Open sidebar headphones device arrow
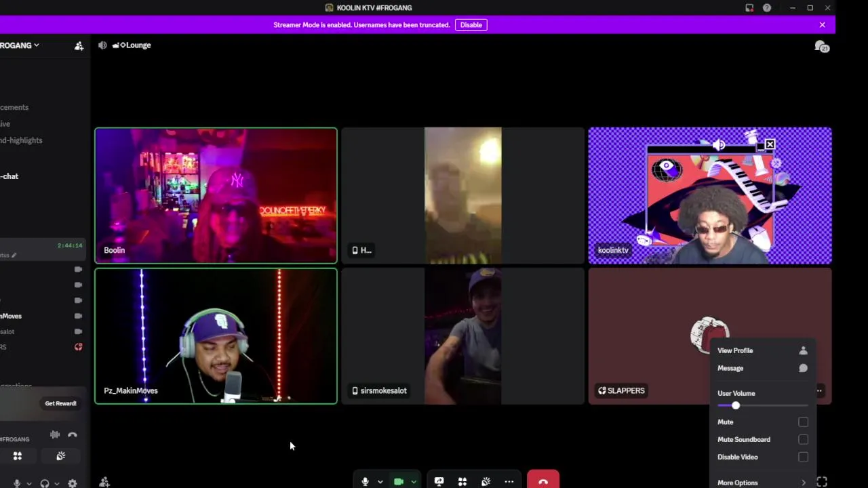Screen dimensions: 868x488 tap(56, 484)
